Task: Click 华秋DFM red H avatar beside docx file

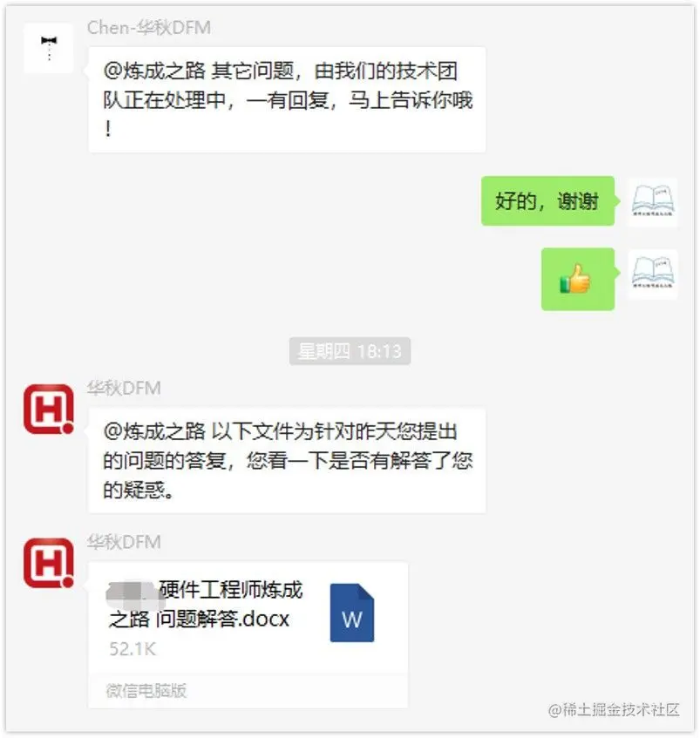Action: [49, 563]
